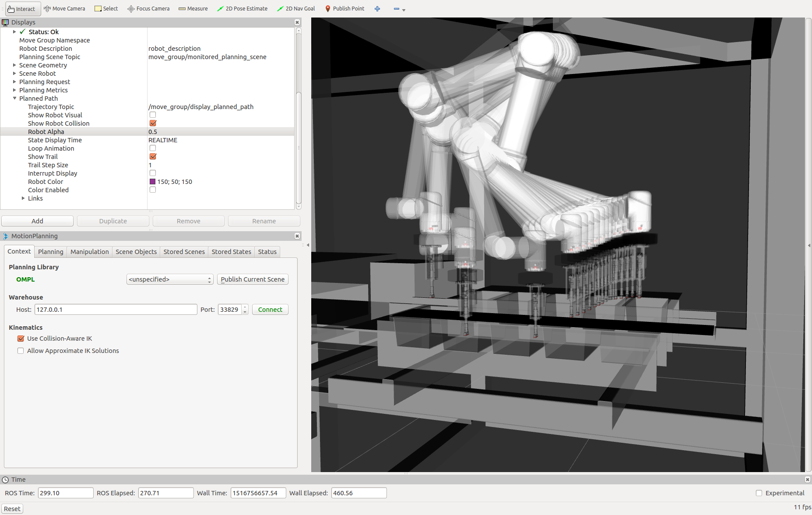Click the Focus Camera tool
812x515 pixels.
coord(148,8)
